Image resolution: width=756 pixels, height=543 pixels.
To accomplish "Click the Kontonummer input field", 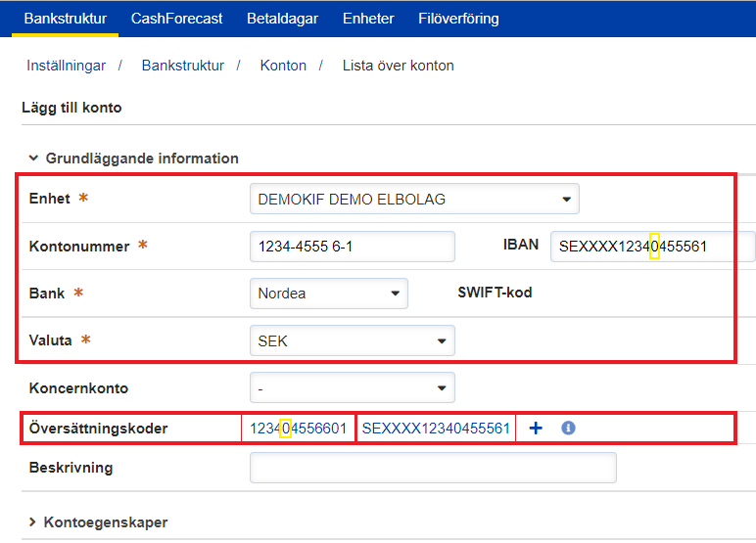I will [x=352, y=247].
